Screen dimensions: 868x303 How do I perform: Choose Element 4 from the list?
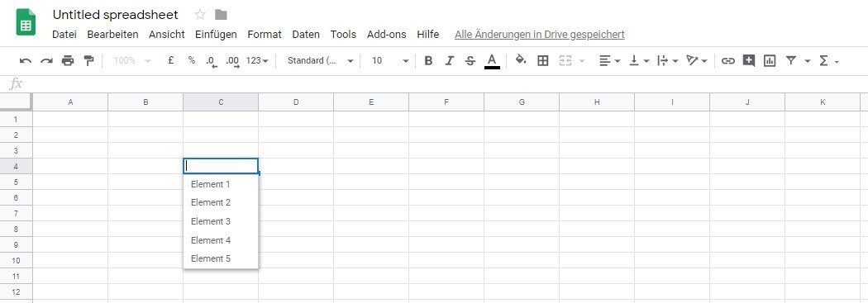(221, 240)
